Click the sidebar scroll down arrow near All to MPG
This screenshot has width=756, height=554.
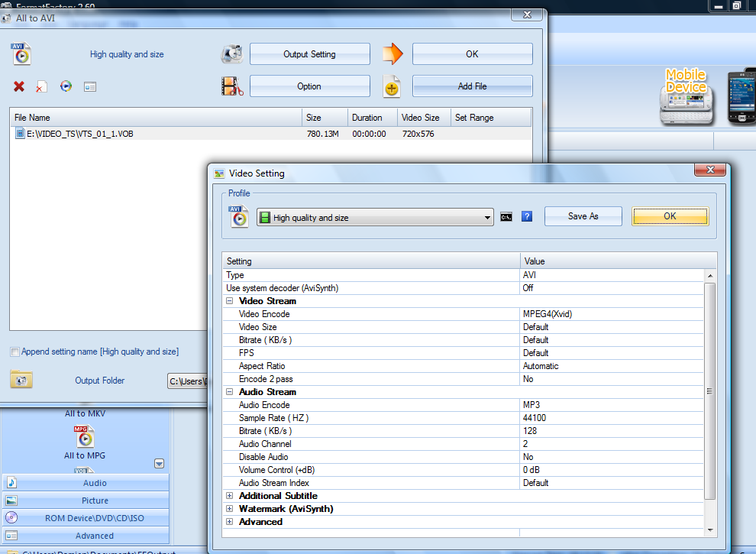pos(159,464)
